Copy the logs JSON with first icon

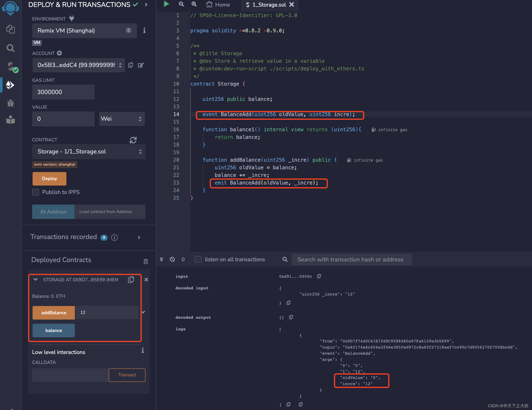pyautogui.click(x=288, y=405)
